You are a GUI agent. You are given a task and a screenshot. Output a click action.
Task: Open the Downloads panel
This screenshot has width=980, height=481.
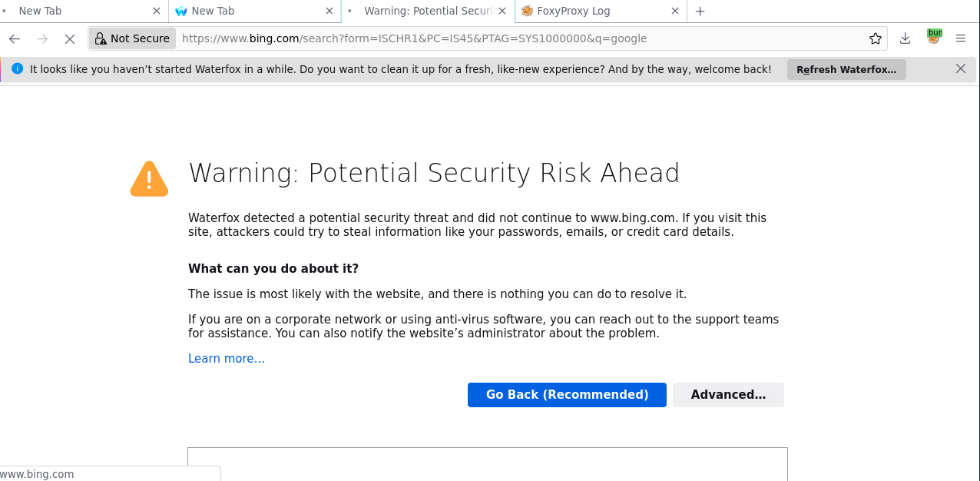pos(905,38)
